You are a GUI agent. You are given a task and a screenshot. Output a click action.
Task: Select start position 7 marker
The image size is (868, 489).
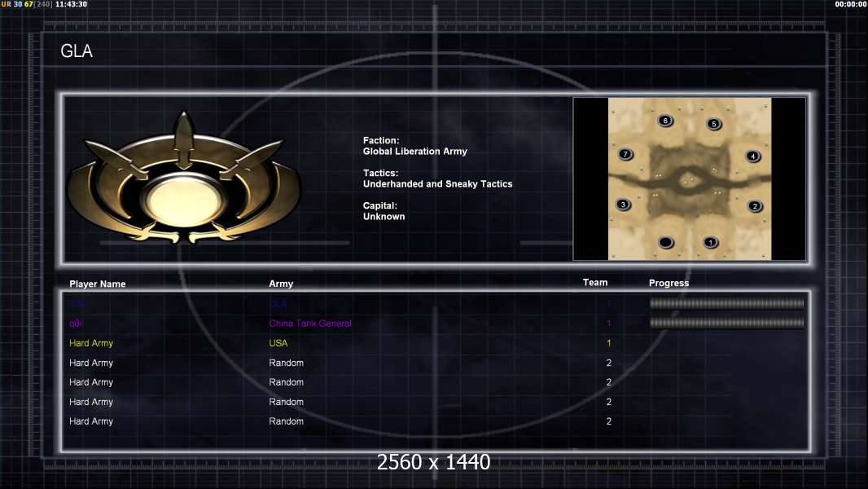pos(625,154)
